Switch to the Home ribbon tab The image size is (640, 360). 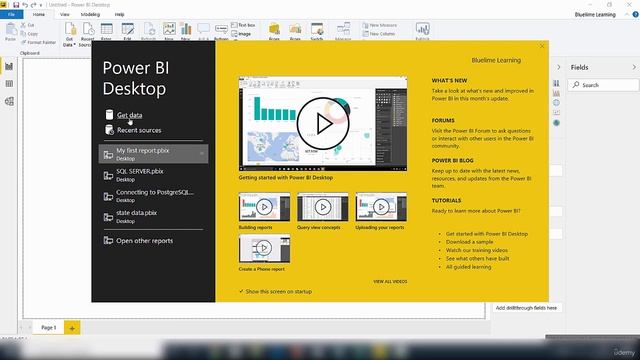pyautogui.click(x=39, y=14)
